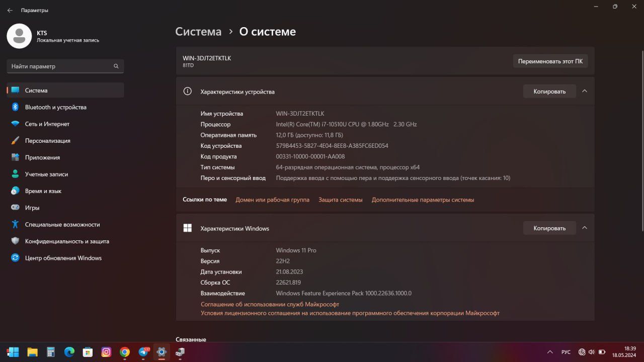Screen dimensions: 644x362
Task: Click the Settings gear taskbar icon
Action: pyautogui.click(x=162, y=352)
